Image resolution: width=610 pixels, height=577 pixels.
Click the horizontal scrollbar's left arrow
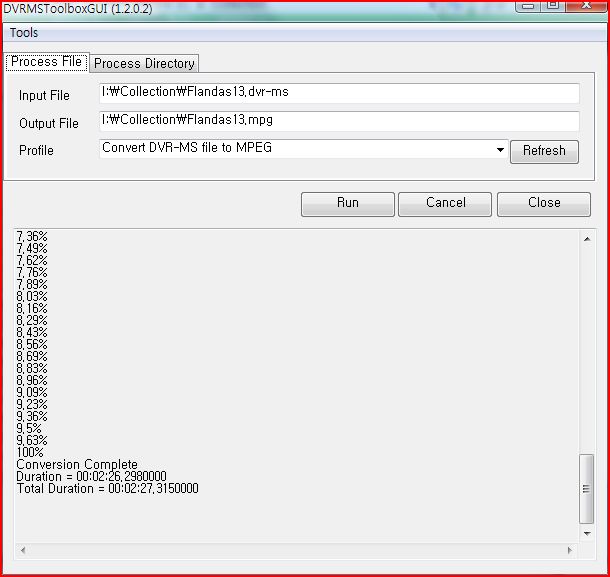[x=22, y=550]
